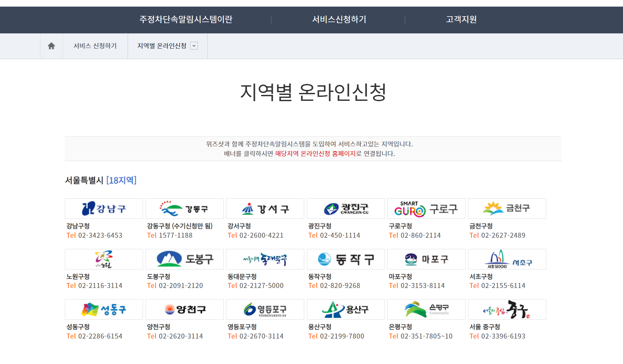This screenshot has height=364, width=623.
Task: Click phone number Tel 1577-1188
Action: (x=170, y=235)
